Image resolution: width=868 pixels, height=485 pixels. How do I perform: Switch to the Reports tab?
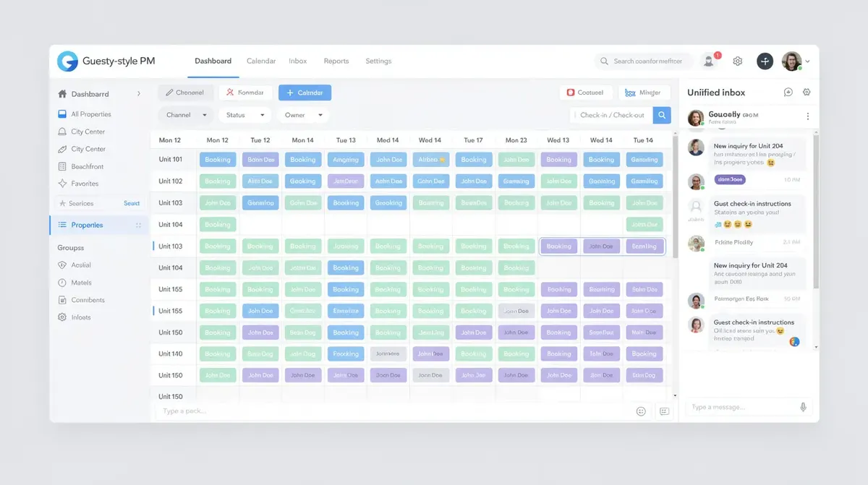(x=336, y=61)
